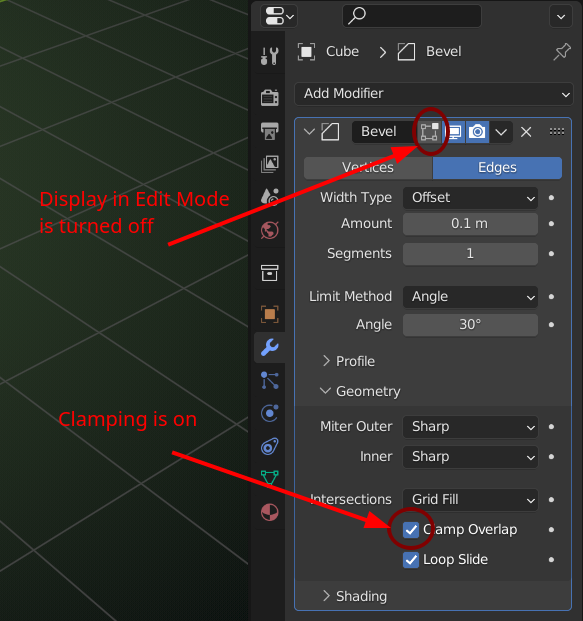Open the World properties tab
This screenshot has height=621, width=583.
[270, 230]
